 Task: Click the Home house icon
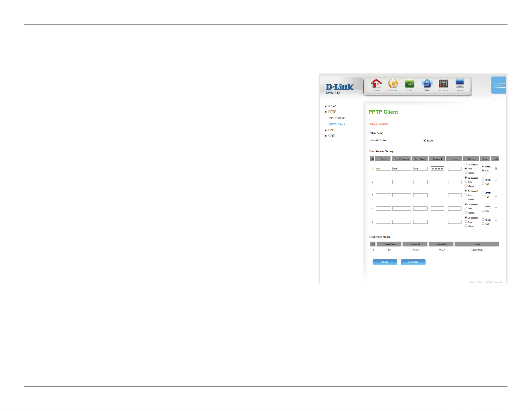pyautogui.click(x=376, y=84)
